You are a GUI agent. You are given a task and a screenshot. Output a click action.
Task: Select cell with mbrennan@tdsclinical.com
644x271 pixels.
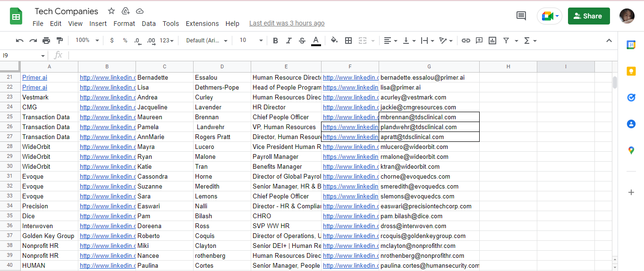(x=429, y=117)
